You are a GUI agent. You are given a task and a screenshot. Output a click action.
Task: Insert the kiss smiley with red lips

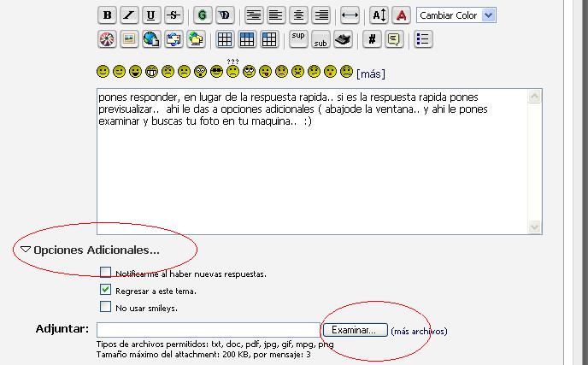pyautogui.click(x=330, y=71)
